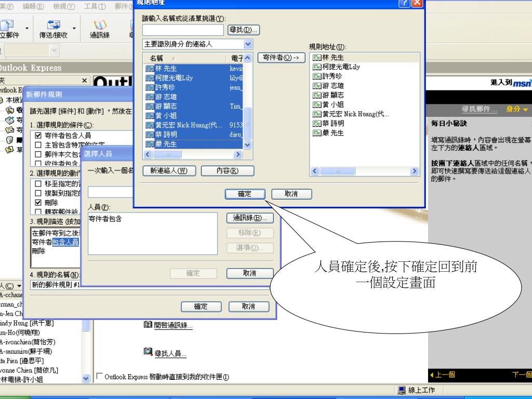Click the contact icon of 游 志雄 in 規則地址 list

(316, 86)
